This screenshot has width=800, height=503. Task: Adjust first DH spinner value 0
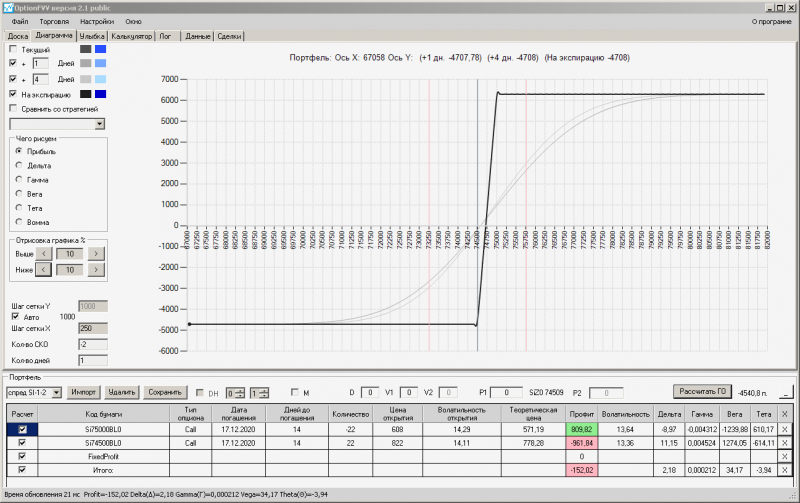pos(235,393)
